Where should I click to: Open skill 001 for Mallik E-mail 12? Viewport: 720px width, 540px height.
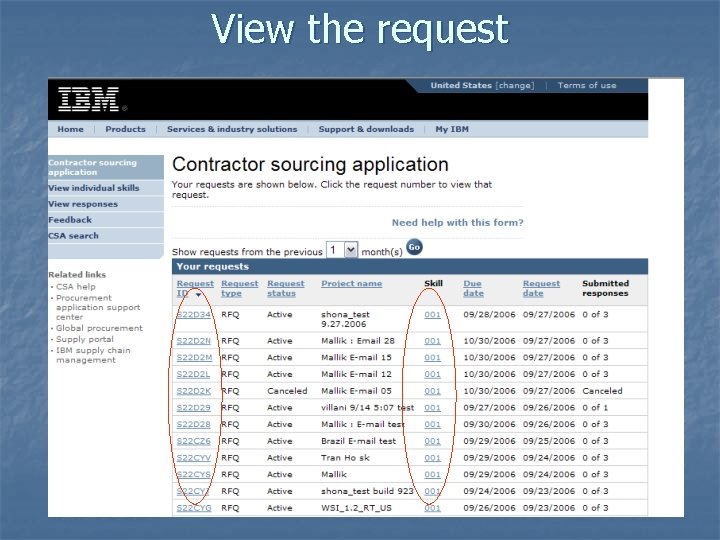point(432,374)
